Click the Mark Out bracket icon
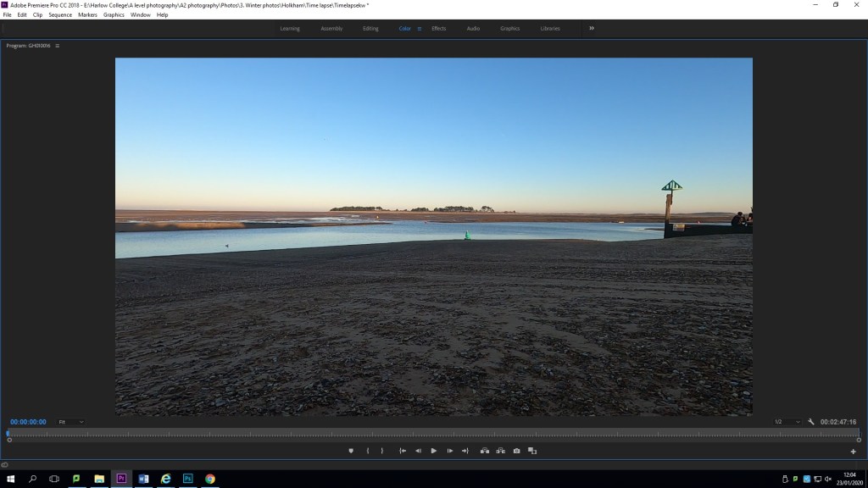The width and height of the screenshot is (868, 488). (382, 451)
